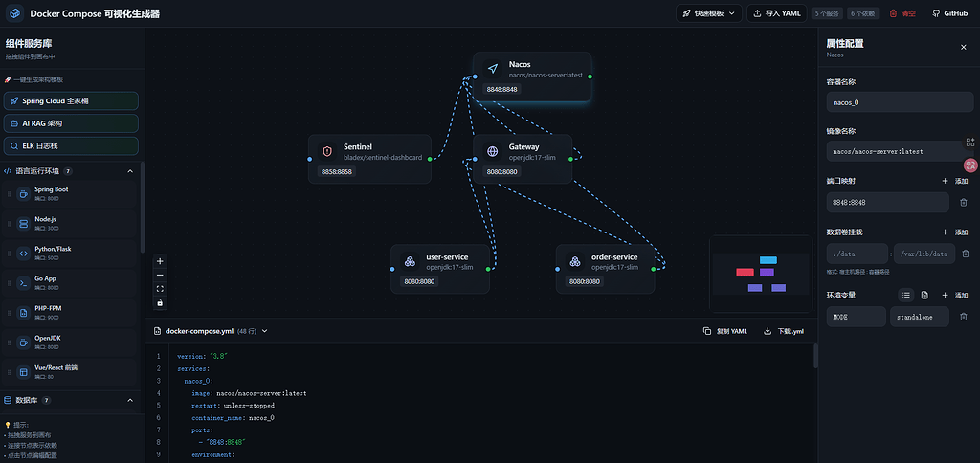Zoom out the canvas with minus control
This screenshot has width=980, height=463.
coord(160,275)
